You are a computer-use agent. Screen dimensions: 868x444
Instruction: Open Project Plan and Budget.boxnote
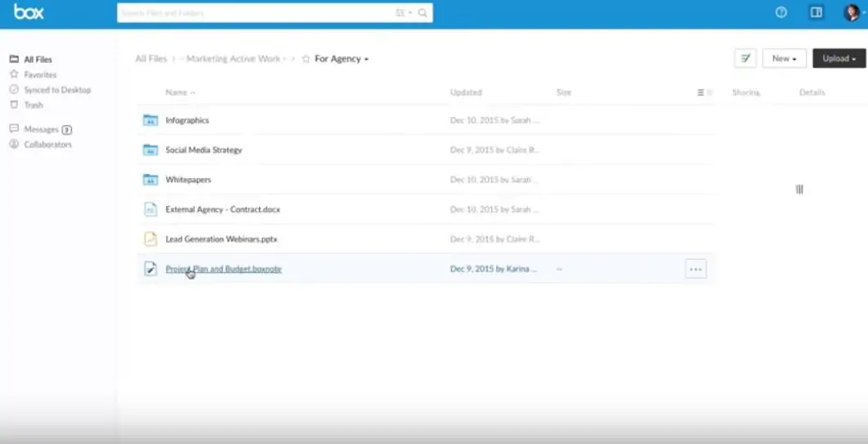tap(224, 269)
